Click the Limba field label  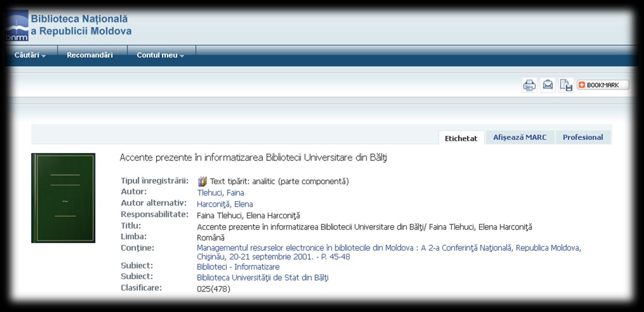tap(134, 237)
